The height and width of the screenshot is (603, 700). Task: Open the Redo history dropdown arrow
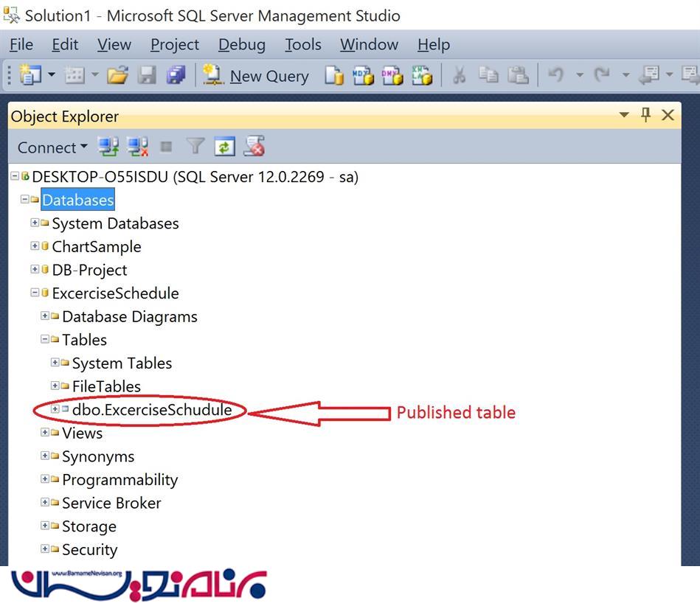[x=626, y=75]
